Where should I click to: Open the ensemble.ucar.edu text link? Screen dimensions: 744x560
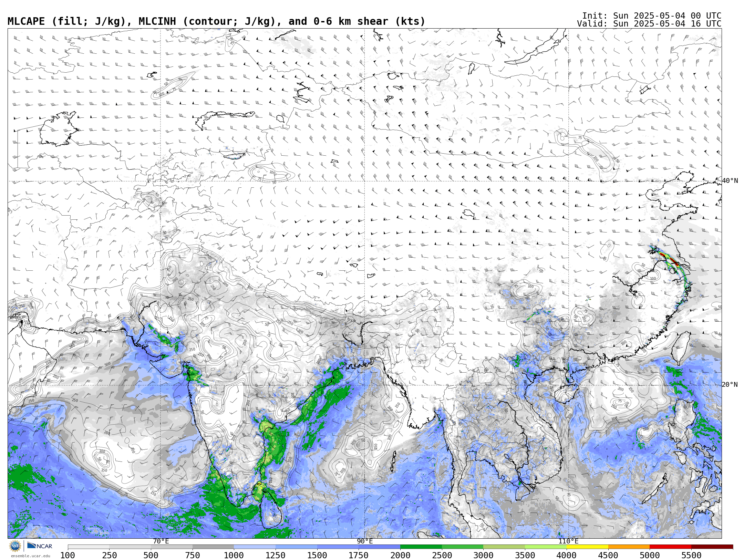point(31,556)
